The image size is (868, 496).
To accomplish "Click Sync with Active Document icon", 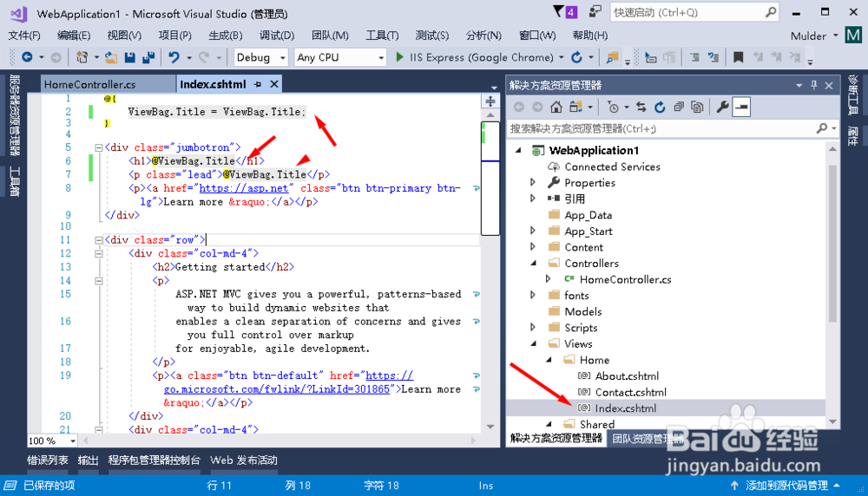I will (x=641, y=107).
